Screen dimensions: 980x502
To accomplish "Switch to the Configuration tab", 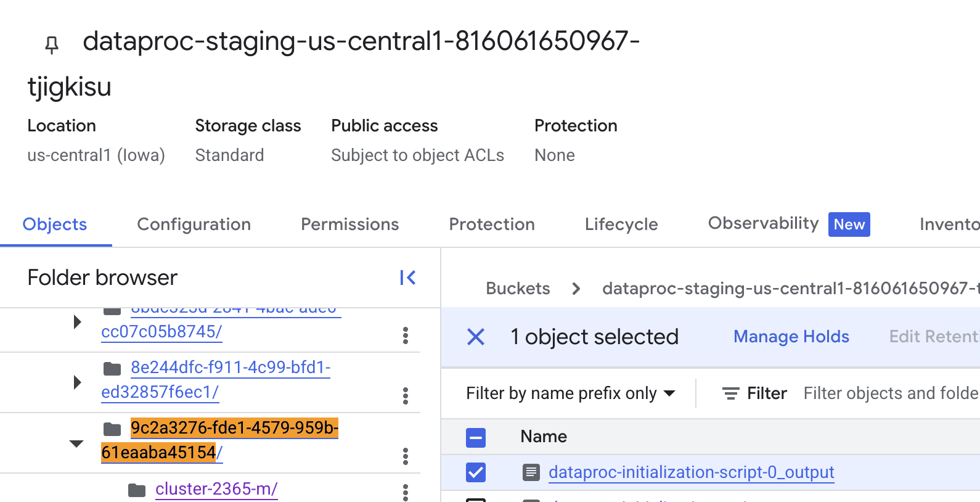I will (x=194, y=224).
